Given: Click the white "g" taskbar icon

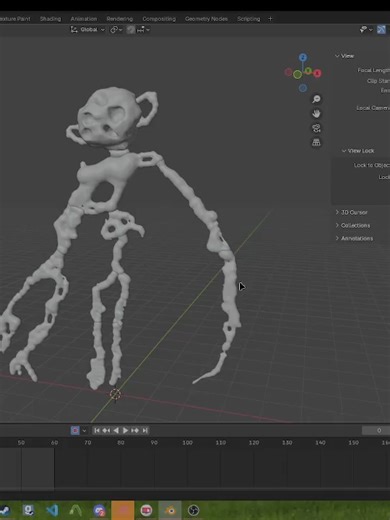Looking at the screenshot, I should click(29, 510).
